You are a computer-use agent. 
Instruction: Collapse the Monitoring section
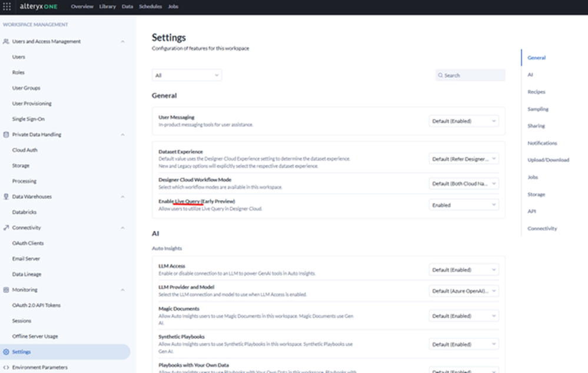pos(122,290)
